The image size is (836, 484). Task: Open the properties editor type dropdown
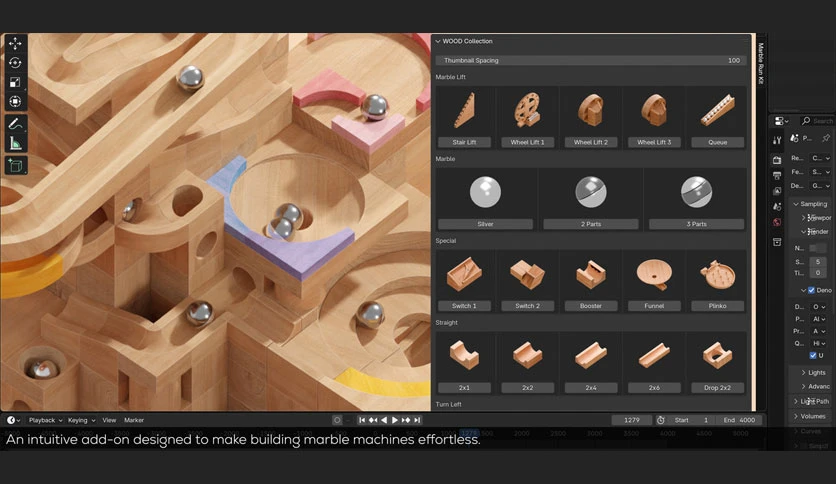782,121
